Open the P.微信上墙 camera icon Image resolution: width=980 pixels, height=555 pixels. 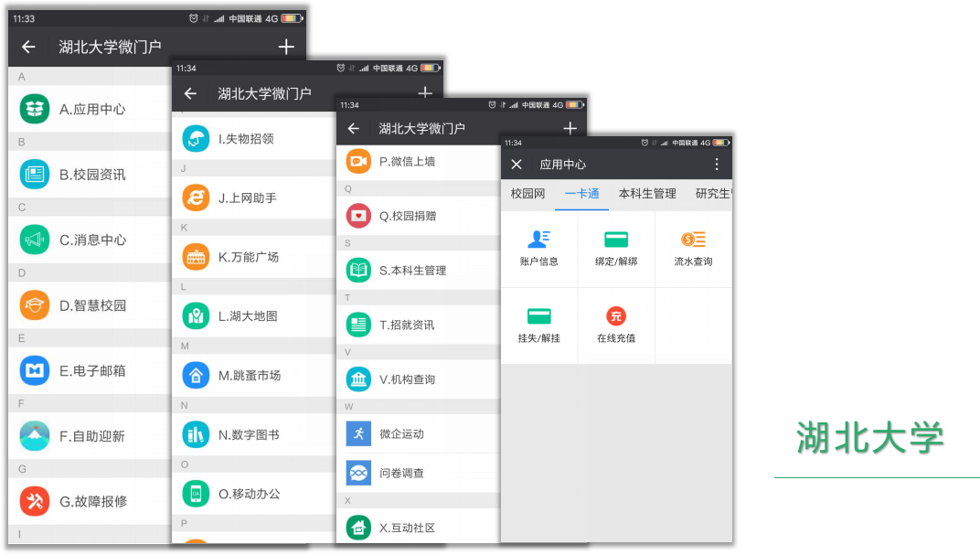(x=358, y=161)
